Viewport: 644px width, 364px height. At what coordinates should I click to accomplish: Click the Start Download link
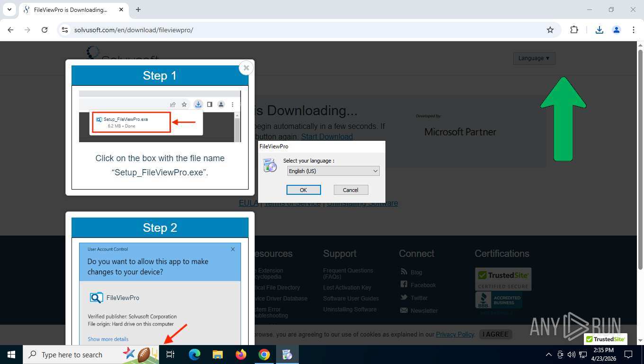click(x=327, y=136)
